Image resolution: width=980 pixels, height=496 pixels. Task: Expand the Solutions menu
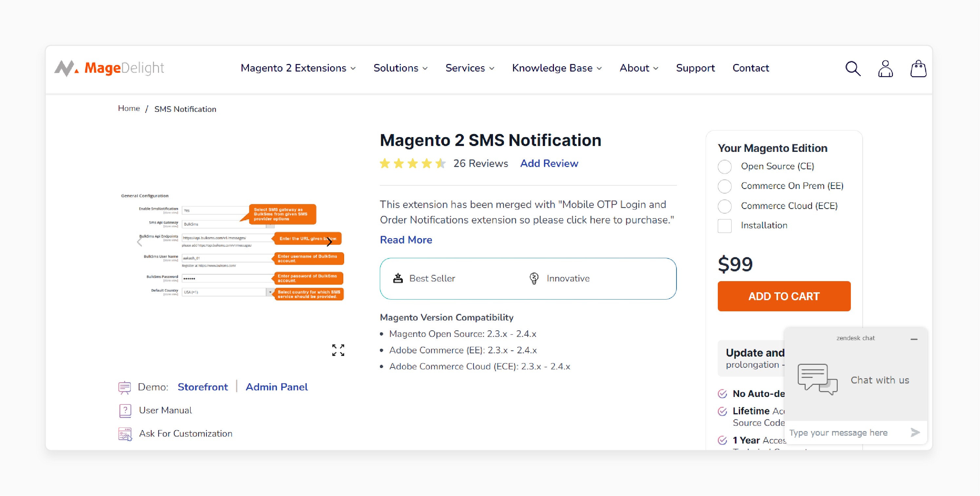coord(401,68)
